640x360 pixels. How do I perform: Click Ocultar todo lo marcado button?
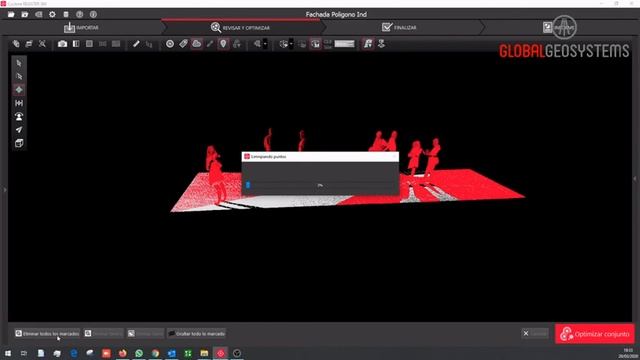(197, 333)
